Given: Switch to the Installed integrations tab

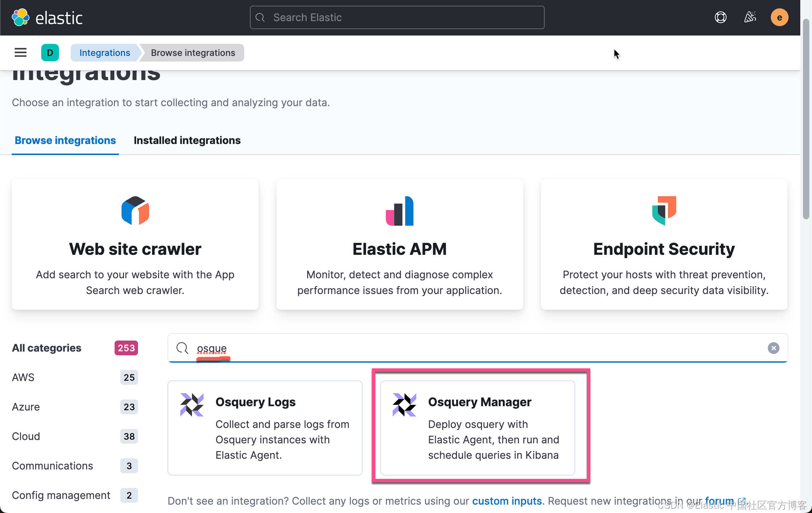Looking at the screenshot, I should point(187,140).
